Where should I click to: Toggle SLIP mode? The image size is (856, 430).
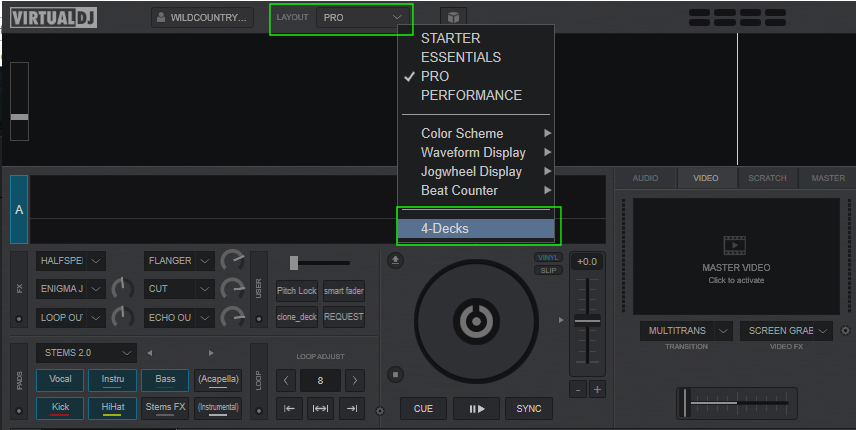[548, 270]
